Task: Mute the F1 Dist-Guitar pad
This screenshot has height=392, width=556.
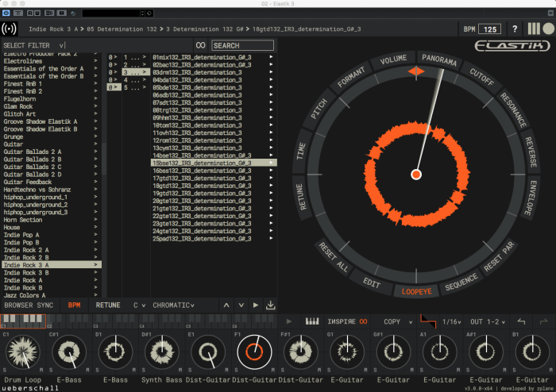Action: 272,370
